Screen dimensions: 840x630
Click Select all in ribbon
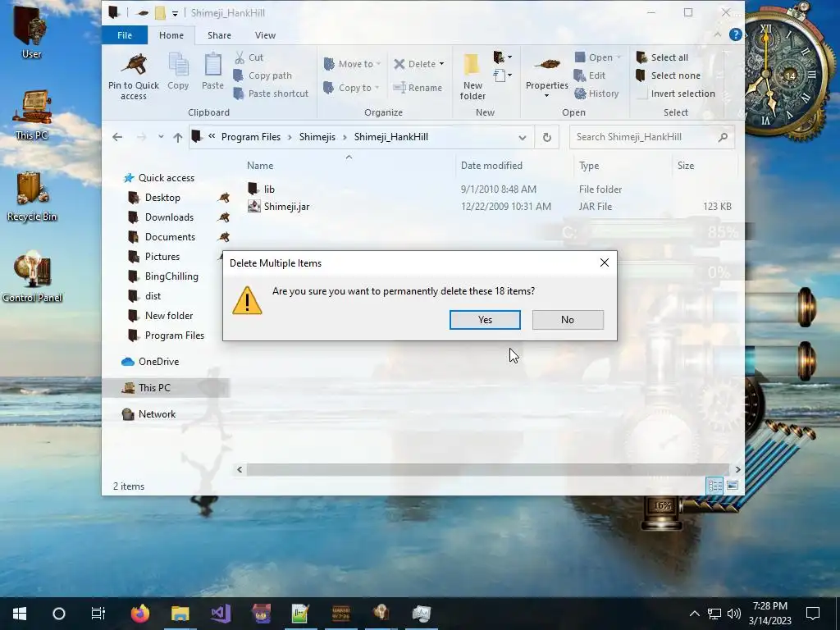click(x=662, y=57)
